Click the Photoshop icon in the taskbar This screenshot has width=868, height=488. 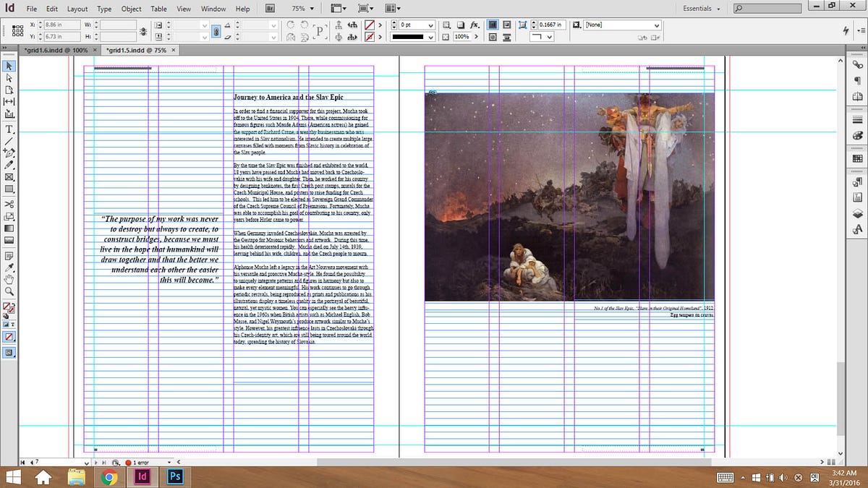click(174, 477)
